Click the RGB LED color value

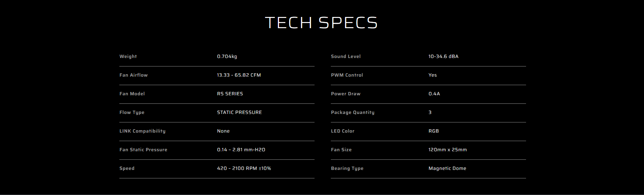click(x=434, y=131)
